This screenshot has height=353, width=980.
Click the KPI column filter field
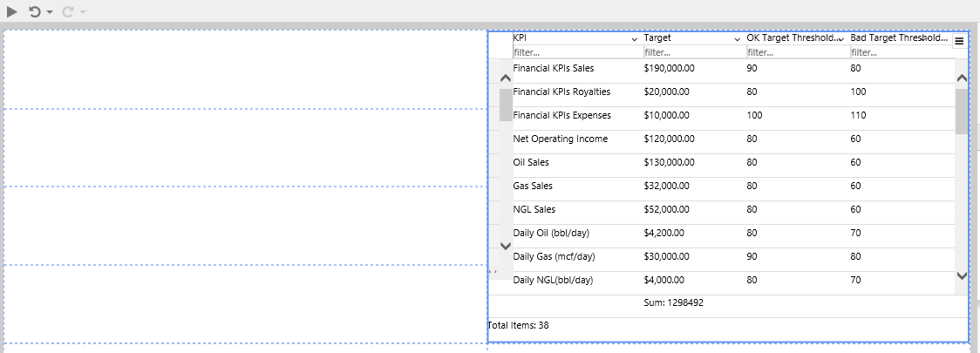tap(571, 52)
